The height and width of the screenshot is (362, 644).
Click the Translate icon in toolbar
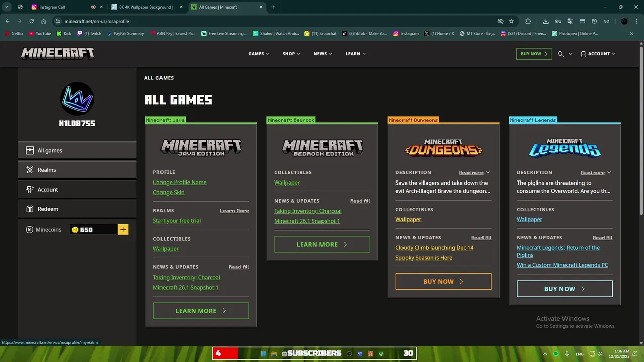[570, 21]
